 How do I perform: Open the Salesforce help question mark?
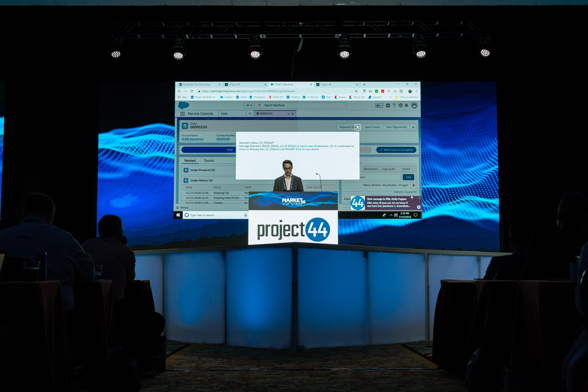click(394, 105)
